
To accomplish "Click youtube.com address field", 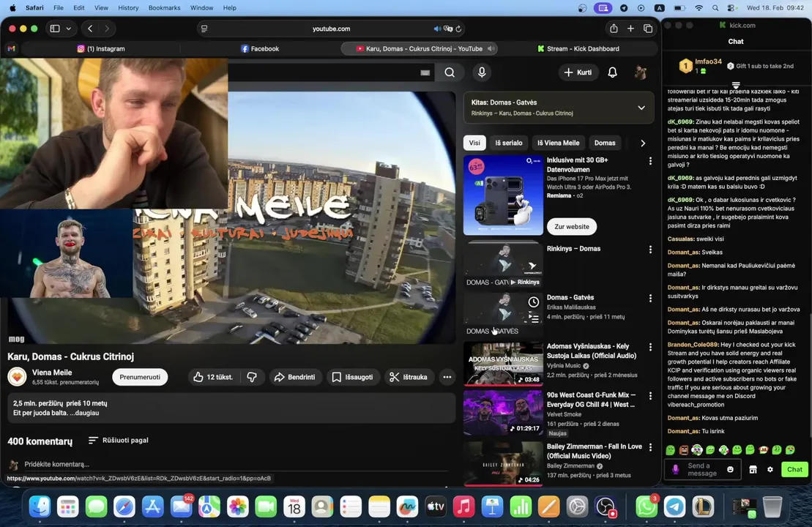I will pyautogui.click(x=332, y=29).
